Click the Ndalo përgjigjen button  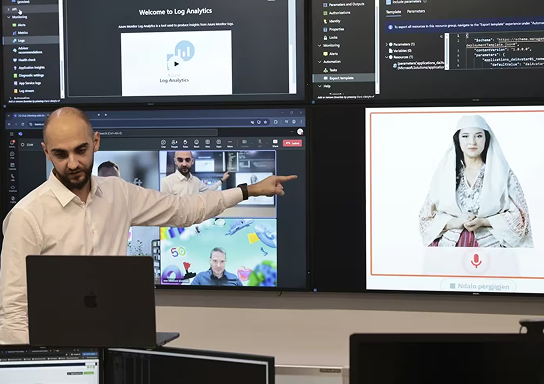479,286
